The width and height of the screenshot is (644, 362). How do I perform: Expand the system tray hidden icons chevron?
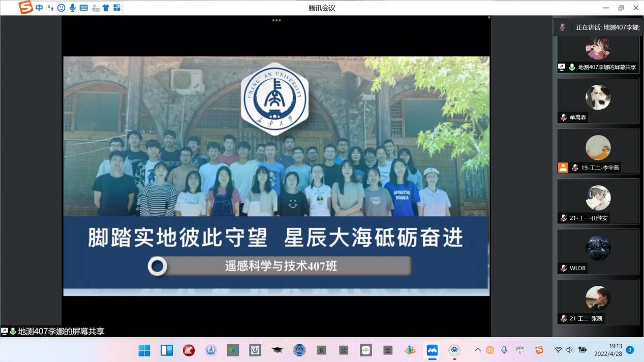tap(477, 350)
